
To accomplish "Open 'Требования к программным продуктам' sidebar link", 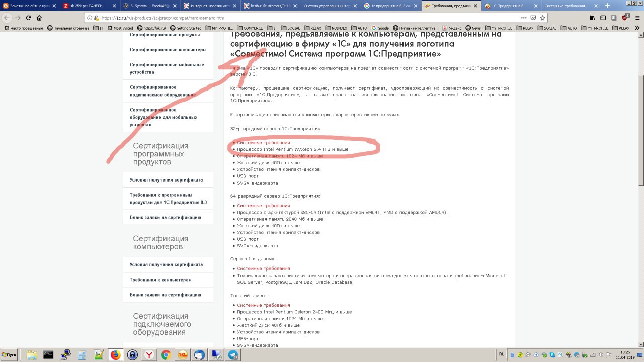I will [x=168, y=198].
